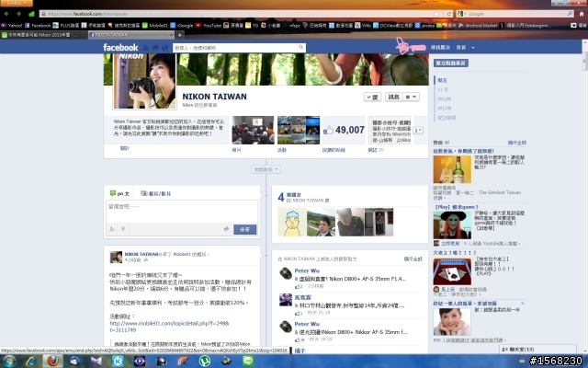The width and height of the screenshot is (588, 368).
Task: Open the Visual Studio icon on the taskbar
Action: click(x=96, y=362)
